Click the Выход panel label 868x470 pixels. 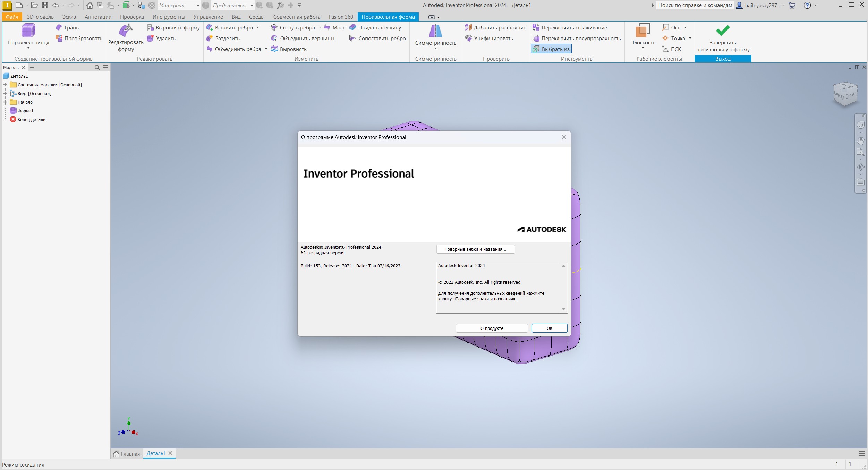pos(723,59)
